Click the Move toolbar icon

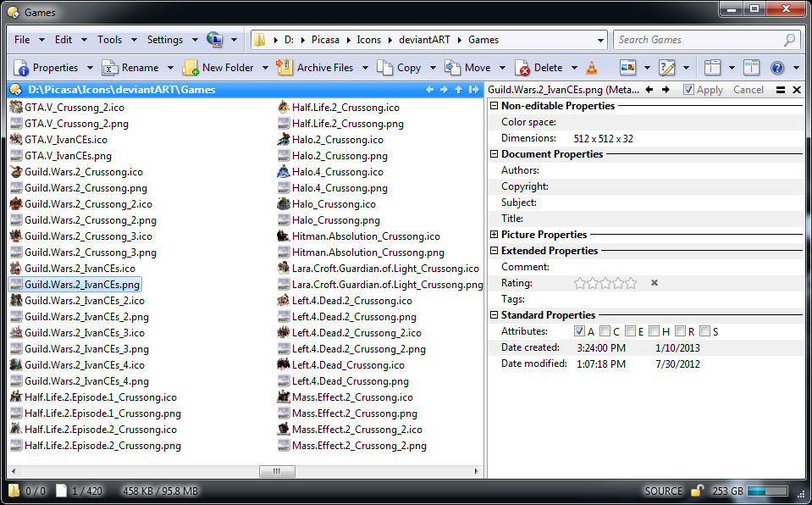coord(453,68)
